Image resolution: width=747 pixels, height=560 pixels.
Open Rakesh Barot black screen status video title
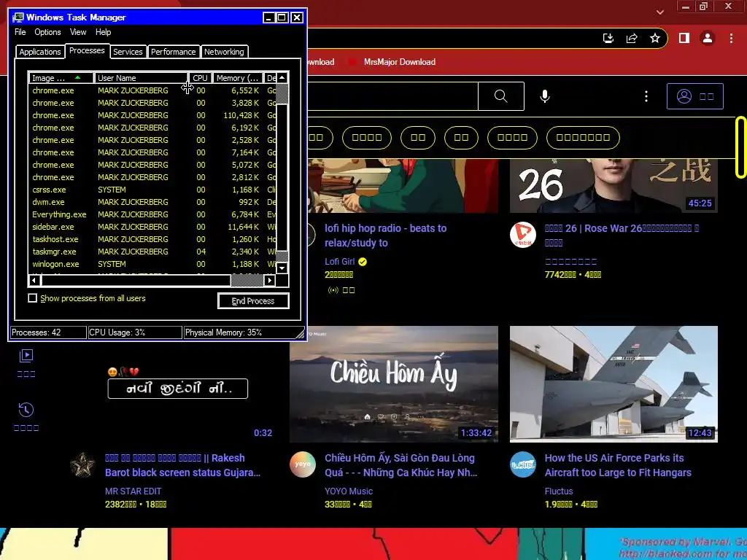[183, 465]
